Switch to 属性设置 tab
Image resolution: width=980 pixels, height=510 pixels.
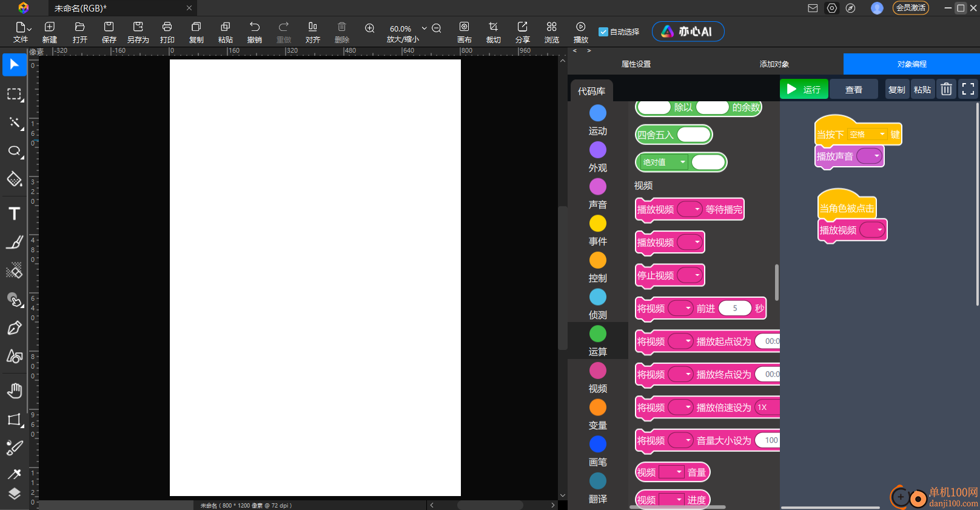(636, 64)
